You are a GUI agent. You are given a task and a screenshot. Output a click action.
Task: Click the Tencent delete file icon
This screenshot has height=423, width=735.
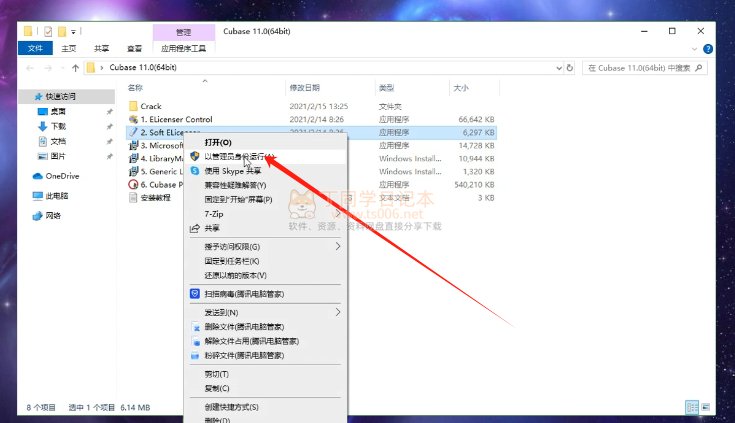(195, 327)
